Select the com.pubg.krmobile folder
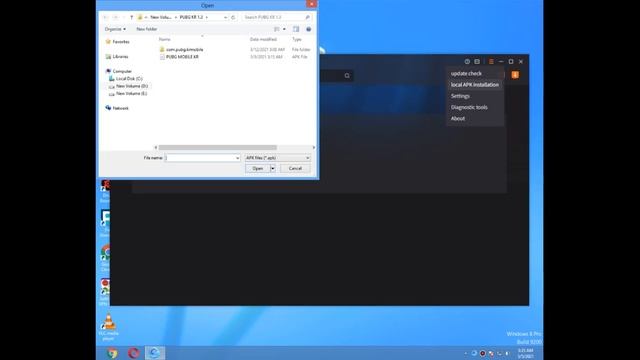The height and width of the screenshot is (360, 640). (184, 49)
